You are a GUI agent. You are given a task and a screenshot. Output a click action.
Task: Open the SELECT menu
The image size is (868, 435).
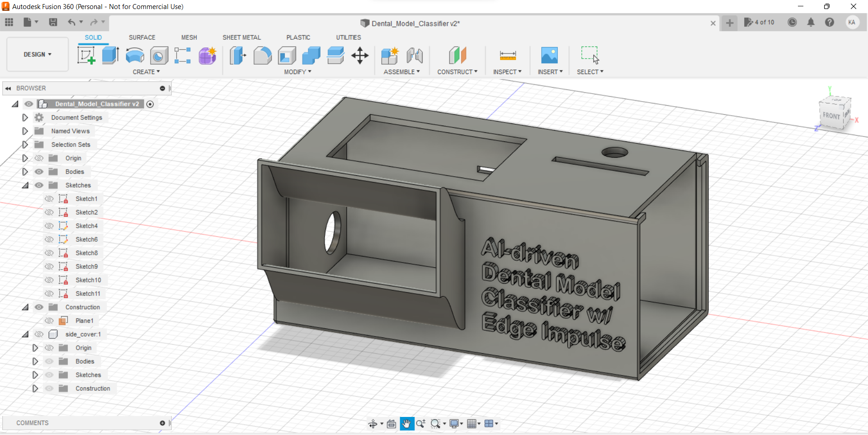tap(590, 72)
